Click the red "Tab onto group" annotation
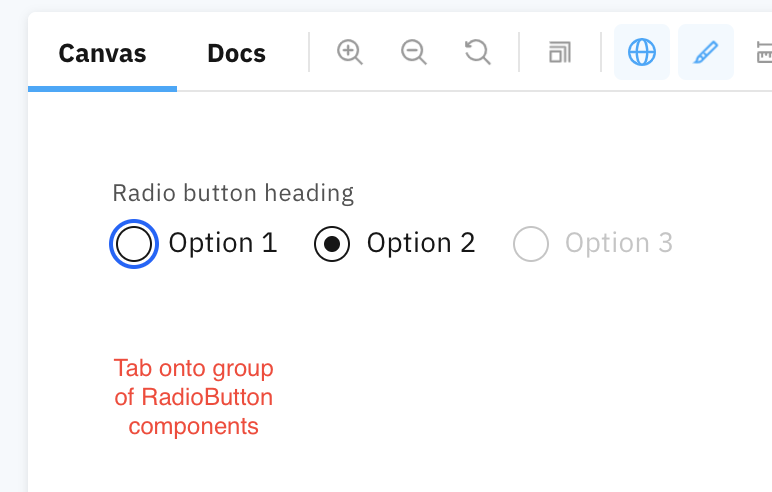The image size is (772, 492). point(193,368)
